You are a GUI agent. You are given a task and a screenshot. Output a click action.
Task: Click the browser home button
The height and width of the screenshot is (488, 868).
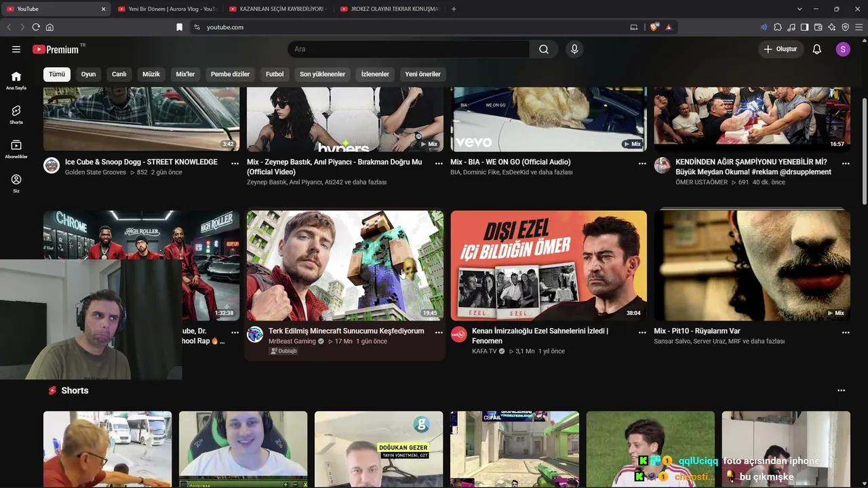point(50,27)
